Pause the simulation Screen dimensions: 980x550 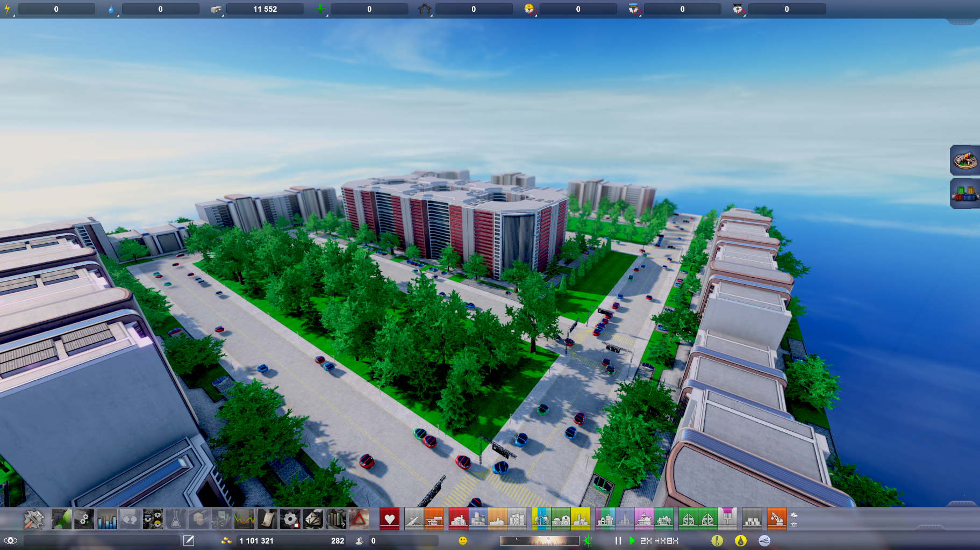pyautogui.click(x=617, y=541)
